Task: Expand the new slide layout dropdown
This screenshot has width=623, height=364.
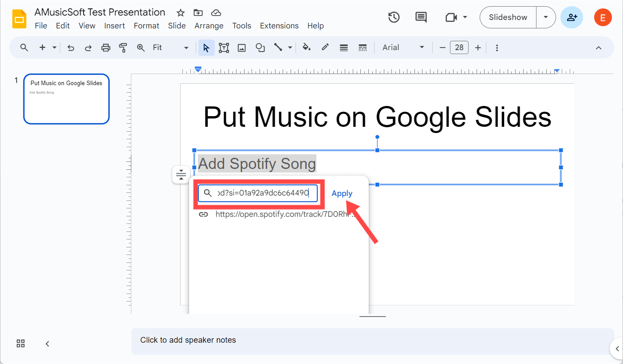Action: (55, 47)
